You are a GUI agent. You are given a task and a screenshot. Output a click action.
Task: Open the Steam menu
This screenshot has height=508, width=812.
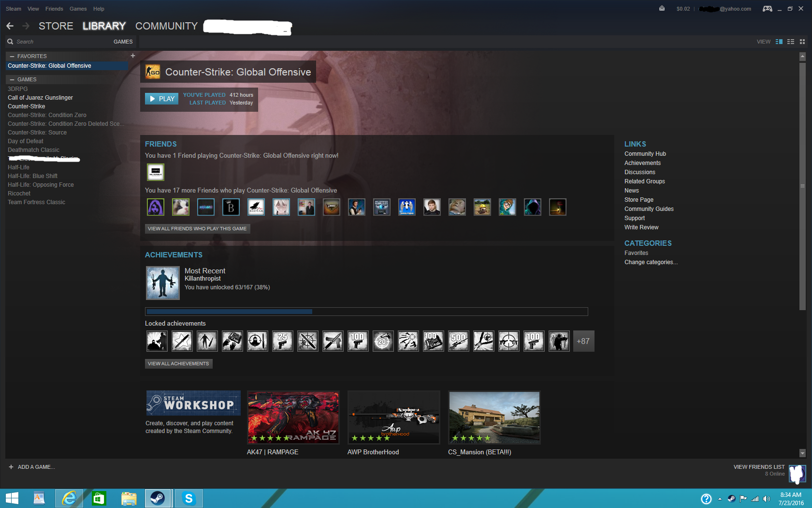coord(14,9)
